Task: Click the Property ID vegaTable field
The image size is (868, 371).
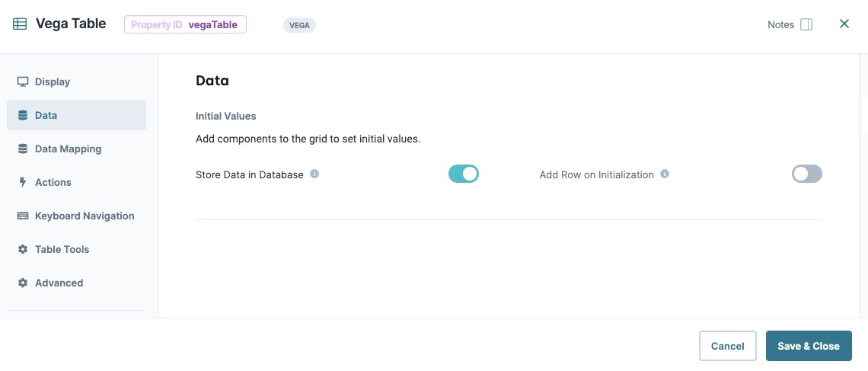Action: coord(186,24)
